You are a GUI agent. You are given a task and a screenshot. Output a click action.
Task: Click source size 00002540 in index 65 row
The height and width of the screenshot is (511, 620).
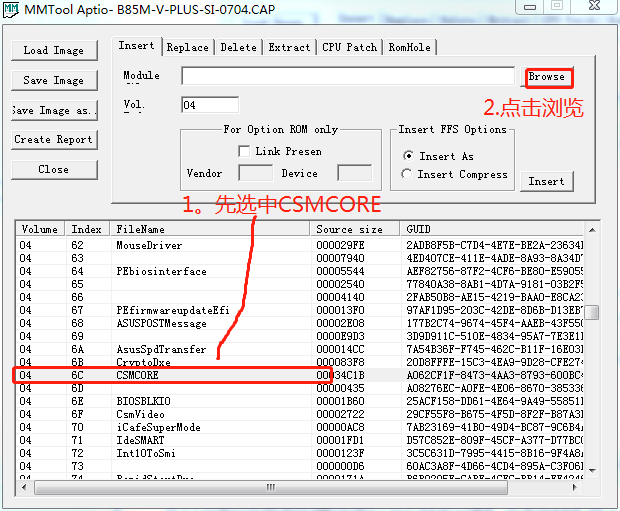click(x=340, y=284)
